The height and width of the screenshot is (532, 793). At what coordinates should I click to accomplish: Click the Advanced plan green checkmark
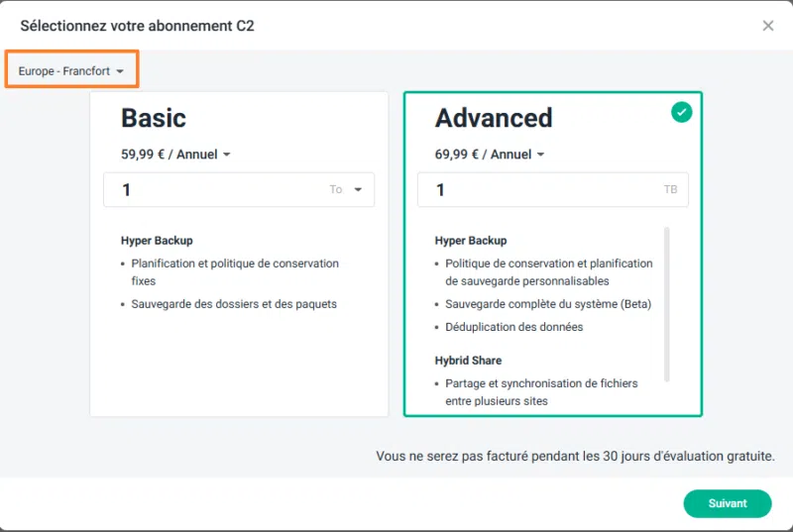click(x=681, y=112)
